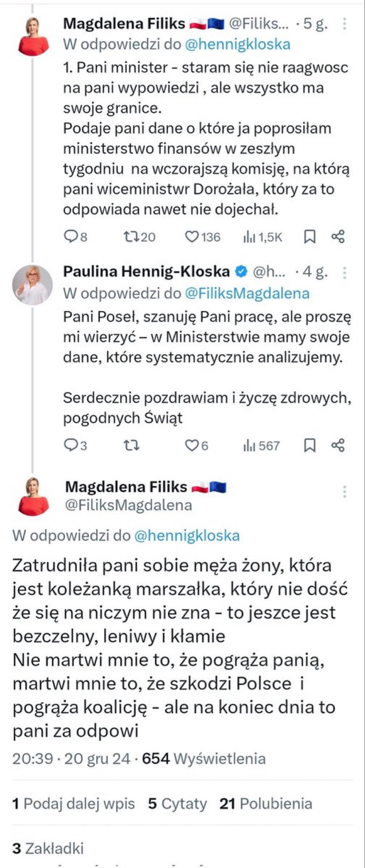
Task: Open more options for first Filiks post
Action: pyautogui.click(x=345, y=24)
